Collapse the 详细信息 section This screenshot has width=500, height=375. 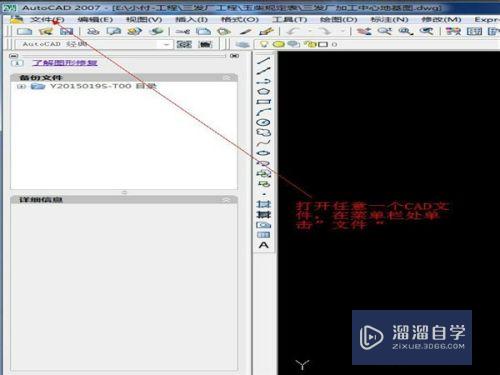click(227, 200)
